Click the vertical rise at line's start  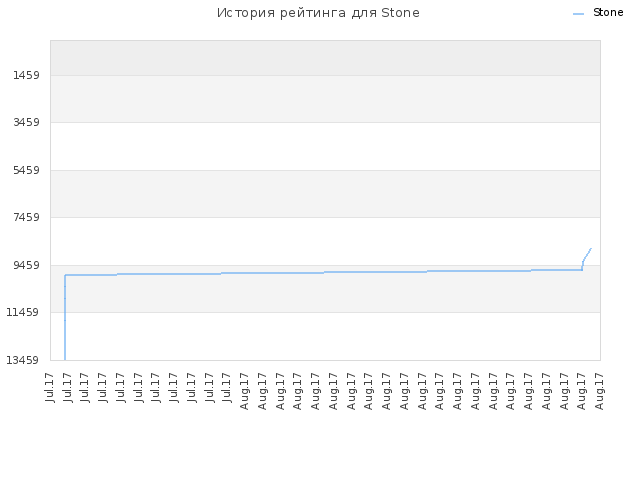pyautogui.click(x=65, y=318)
